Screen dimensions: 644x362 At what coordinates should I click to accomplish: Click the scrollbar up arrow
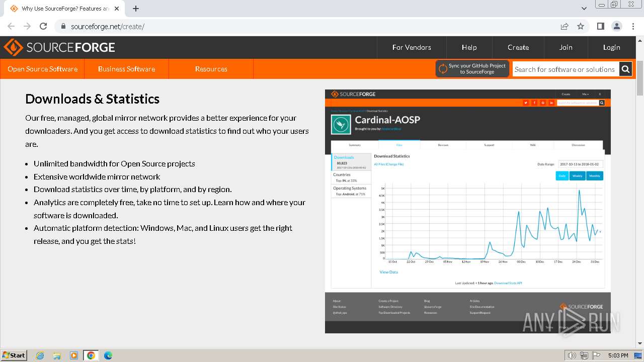click(640, 40)
